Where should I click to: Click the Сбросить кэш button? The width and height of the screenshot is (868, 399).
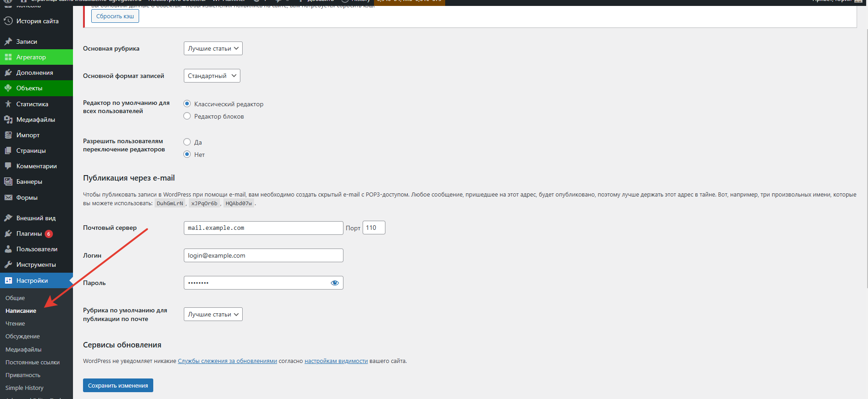coord(115,16)
